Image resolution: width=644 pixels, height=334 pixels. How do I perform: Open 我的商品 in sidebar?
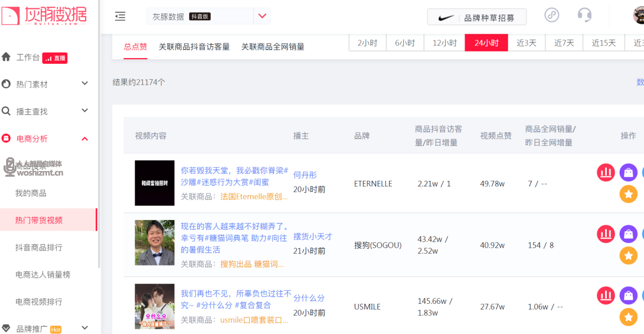pyautogui.click(x=31, y=193)
